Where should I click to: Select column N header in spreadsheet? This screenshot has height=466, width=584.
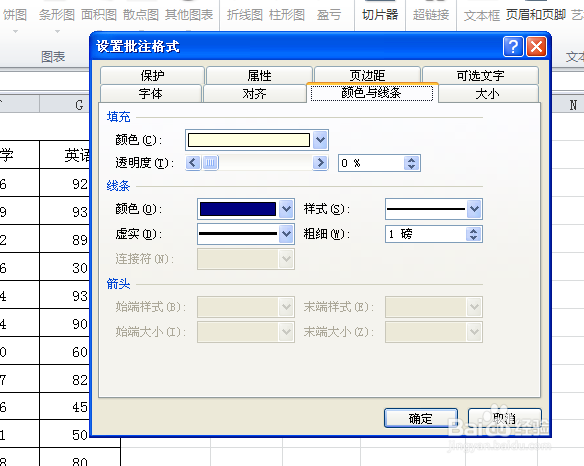pos(568,105)
